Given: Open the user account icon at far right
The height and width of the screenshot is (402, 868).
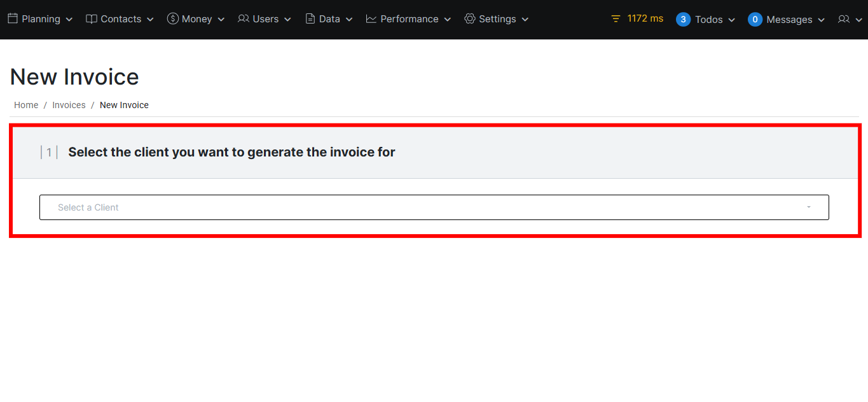Looking at the screenshot, I should (844, 20).
